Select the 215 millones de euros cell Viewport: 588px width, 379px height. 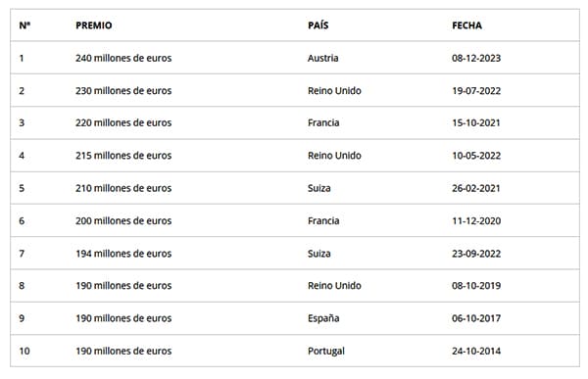(123, 156)
